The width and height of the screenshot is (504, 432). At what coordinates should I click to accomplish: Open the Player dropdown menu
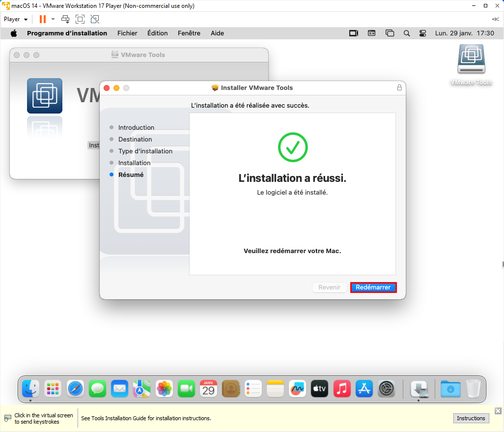pyautogui.click(x=15, y=19)
